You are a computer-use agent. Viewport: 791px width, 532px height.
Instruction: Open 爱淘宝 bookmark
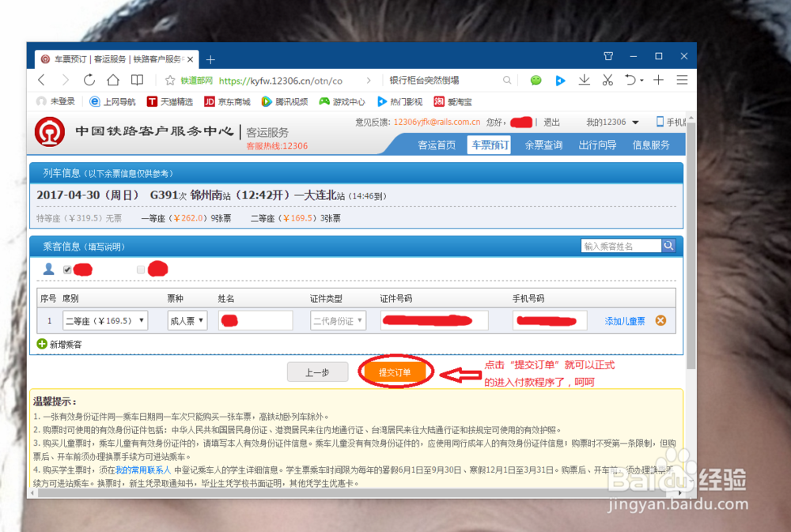(453, 101)
